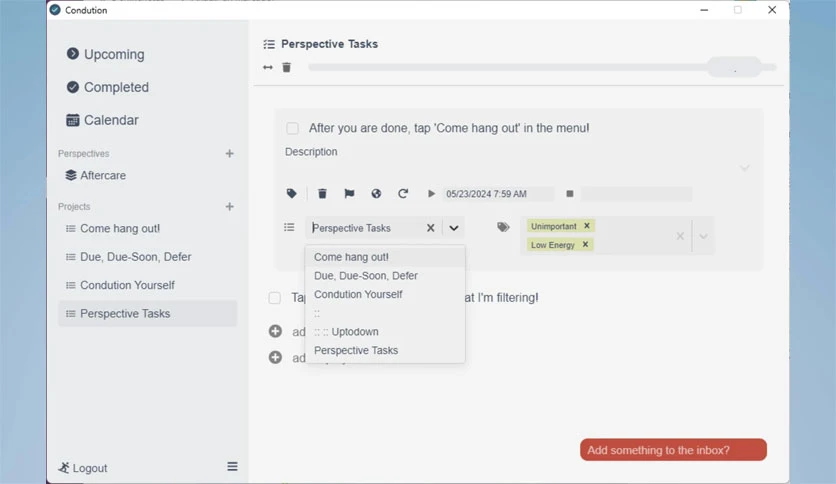The width and height of the screenshot is (836, 484).
Task: Choose 'Come hang out!' from the dropdown list
Action: (385, 257)
